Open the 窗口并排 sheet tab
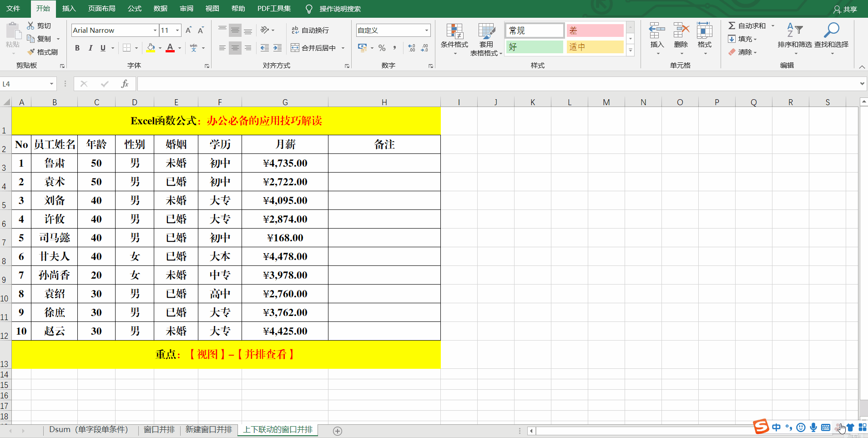Image resolution: width=868 pixels, height=438 pixels. point(159,430)
